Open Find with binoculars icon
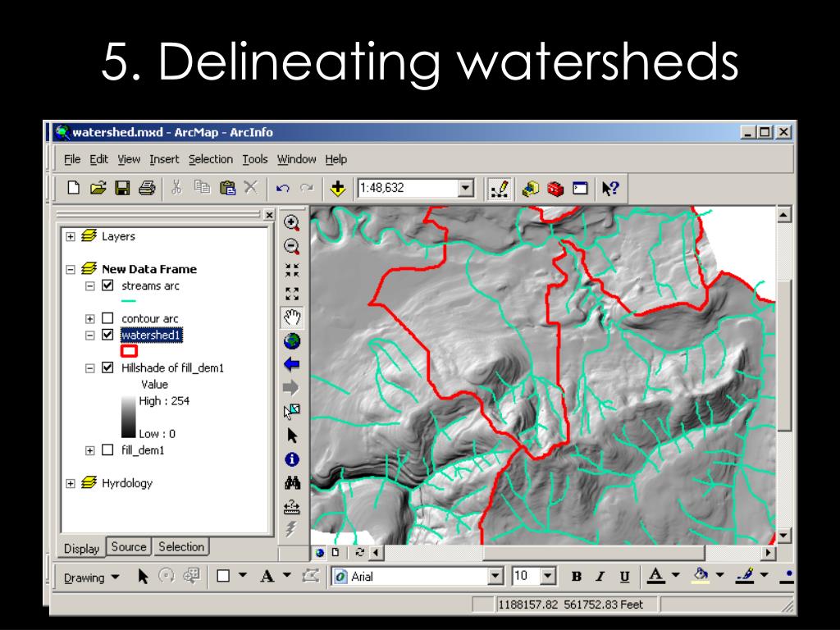Screen dimensions: 840x630 (x=292, y=482)
